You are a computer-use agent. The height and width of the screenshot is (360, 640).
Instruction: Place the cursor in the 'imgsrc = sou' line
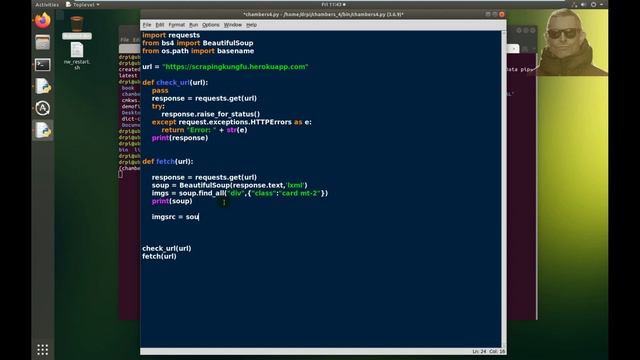[175, 217]
